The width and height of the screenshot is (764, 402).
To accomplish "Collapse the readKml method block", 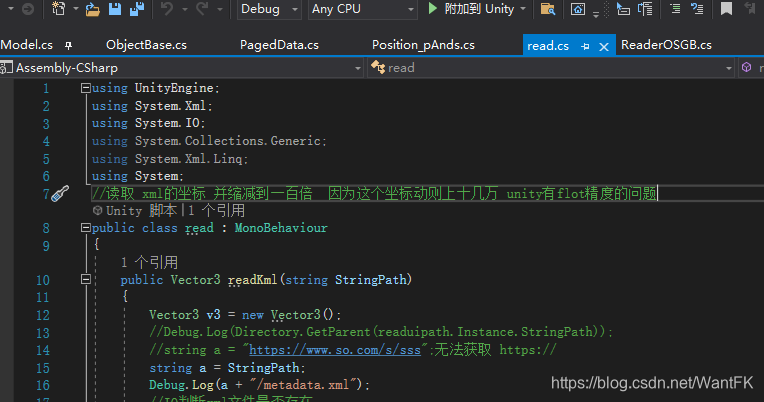I will point(86,279).
